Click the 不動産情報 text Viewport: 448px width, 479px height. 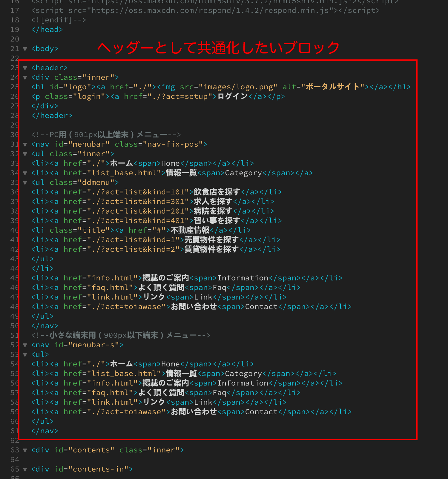pos(190,230)
